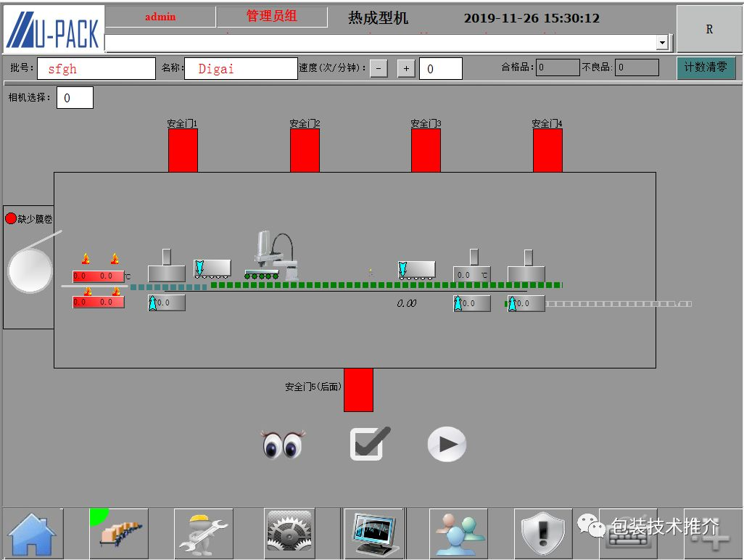Image resolution: width=744 pixels, height=560 pixels.
Task: Click the eyes view icon
Action: pos(283,444)
